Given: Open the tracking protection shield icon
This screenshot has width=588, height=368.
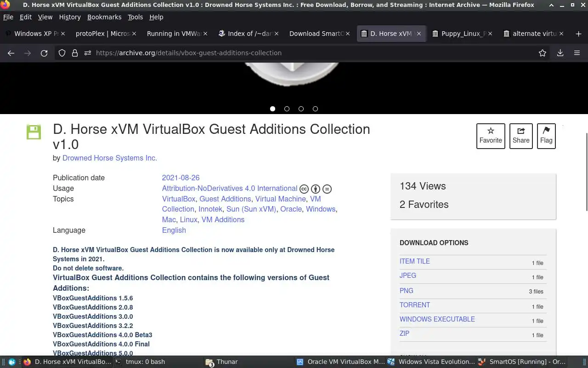Looking at the screenshot, I should click(62, 53).
